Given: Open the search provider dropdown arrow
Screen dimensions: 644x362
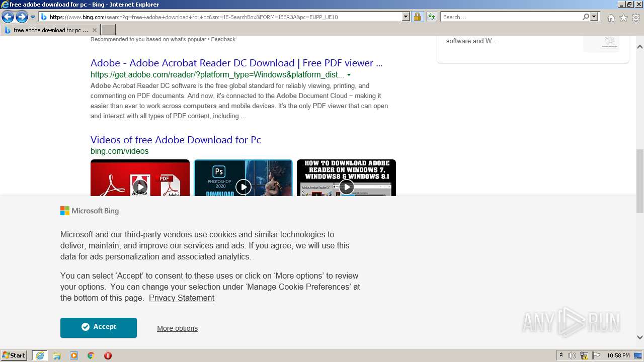Looking at the screenshot, I should click(594, 17).
